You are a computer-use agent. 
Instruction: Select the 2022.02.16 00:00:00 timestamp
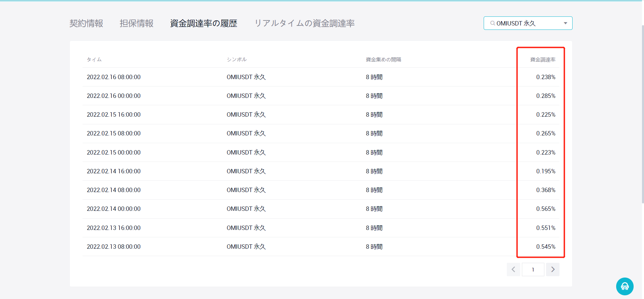click(114, 96)
